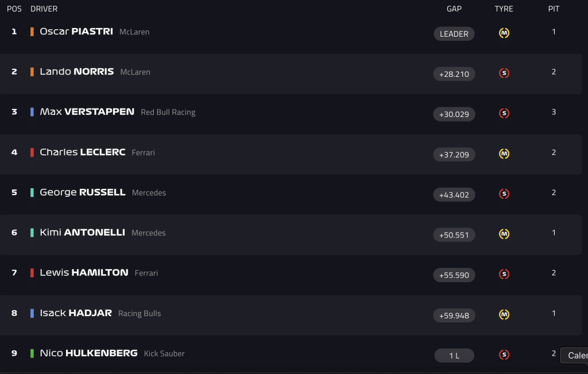Click Hadjar's medium tyre icon

pyautogui.click(x=504, y=315)
